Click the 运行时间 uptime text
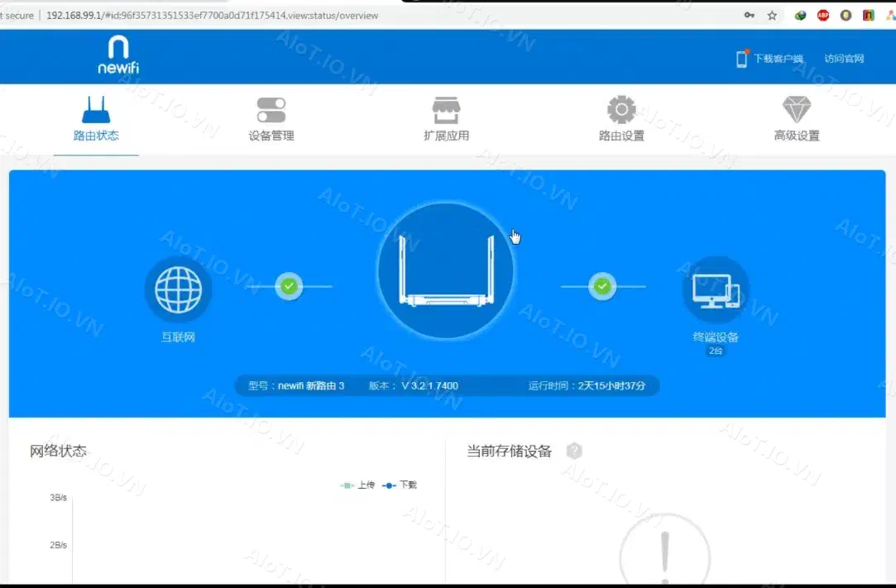 [x=587, y=385]
